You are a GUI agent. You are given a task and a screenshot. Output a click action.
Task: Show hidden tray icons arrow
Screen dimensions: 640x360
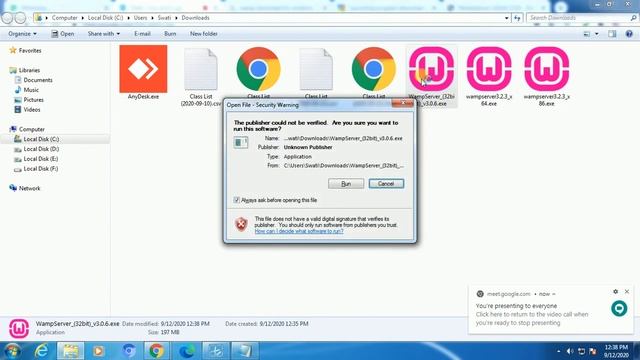click(x=558, y=351)
